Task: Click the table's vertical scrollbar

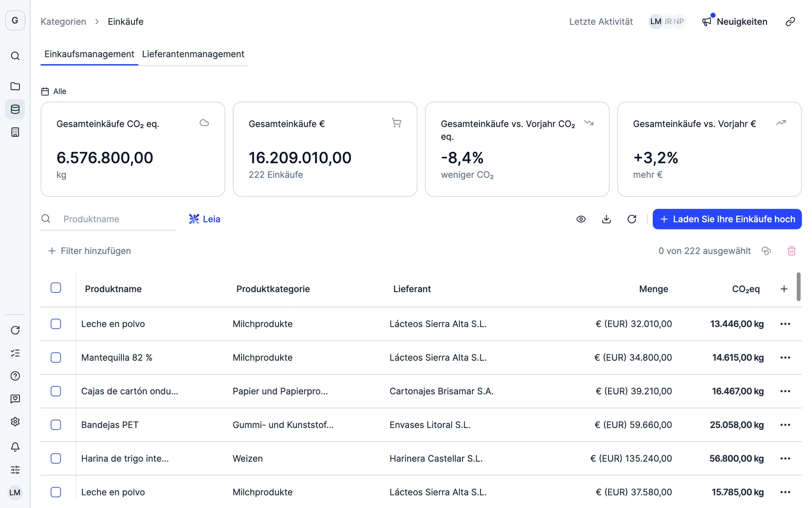Action: pos(798,287)
